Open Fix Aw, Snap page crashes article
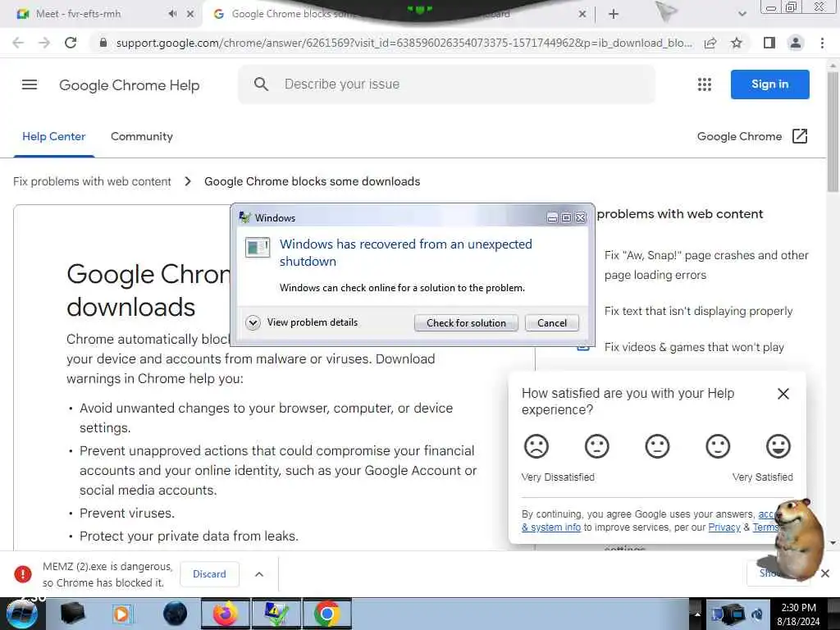 click(706, 265)
